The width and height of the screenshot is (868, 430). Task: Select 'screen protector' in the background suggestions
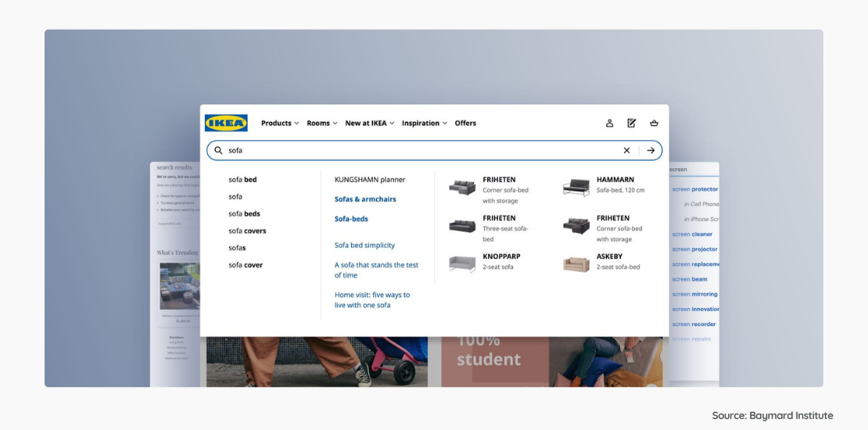pyautogui.click(x=694, y=189)
